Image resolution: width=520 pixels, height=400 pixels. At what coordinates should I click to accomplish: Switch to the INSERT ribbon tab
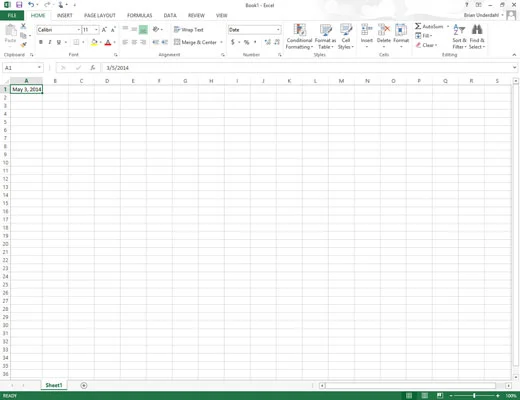pos(65,15)
